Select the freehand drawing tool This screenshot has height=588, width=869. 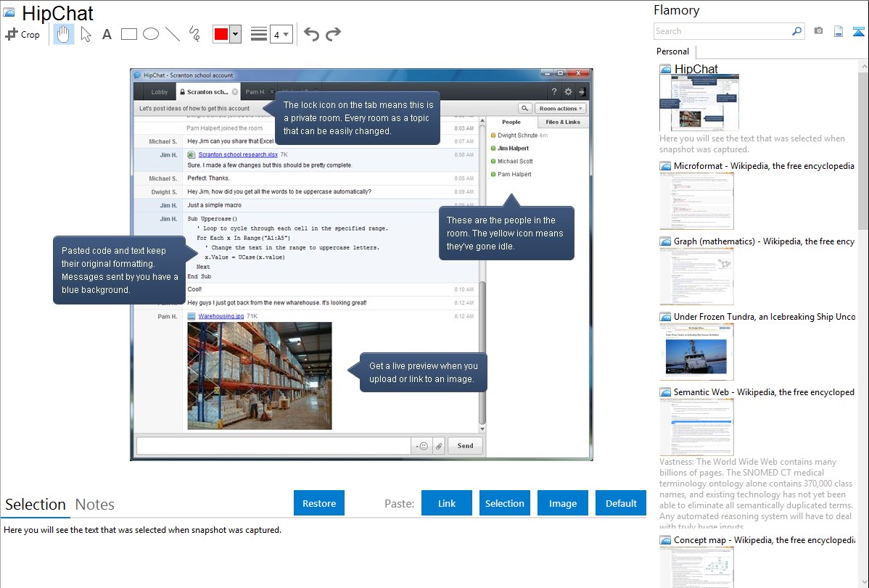tap(194, 34)
